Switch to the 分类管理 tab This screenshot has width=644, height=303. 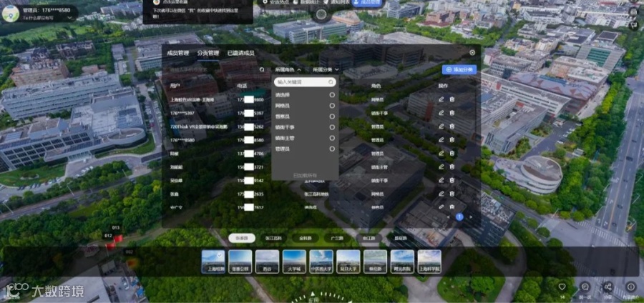(x=208, y=53)
